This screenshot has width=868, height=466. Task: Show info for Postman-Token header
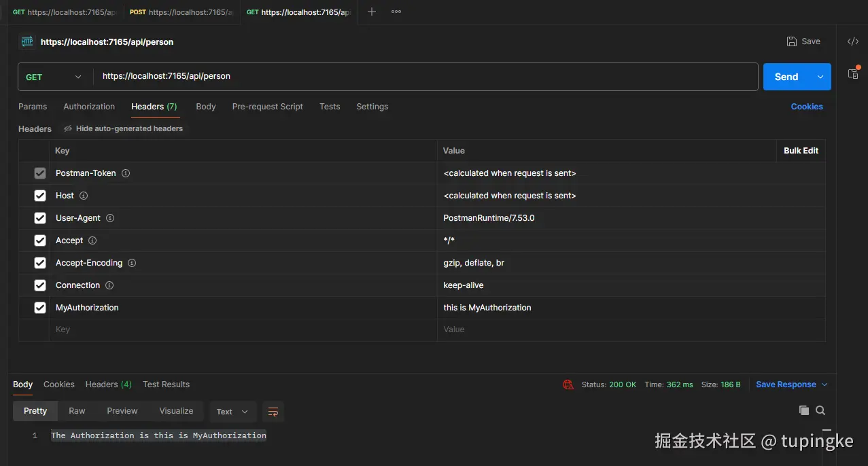click(x=126, y=173)
